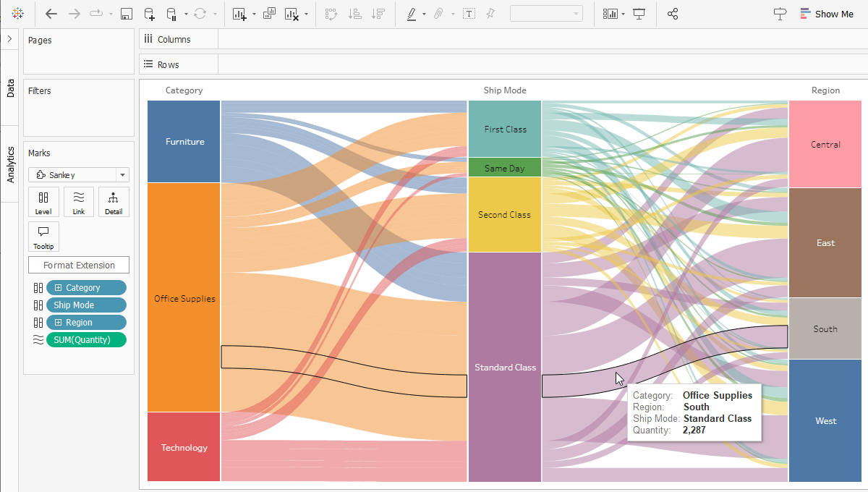
Task: Click the Share icon in toolbar
Action: point(673,14)
